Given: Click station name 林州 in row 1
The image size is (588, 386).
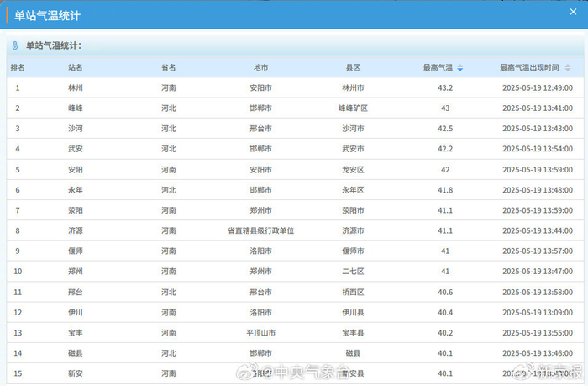Looking at the screenshot, I should point(76,87).
